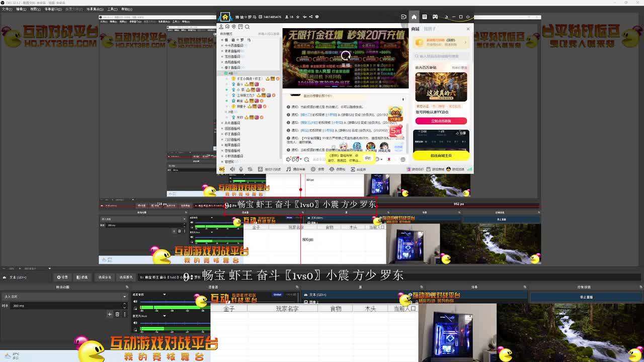The height and width of the screenshot is (362, 644).
Task: Close the 商城 side panel
Action: pos(468,29)
